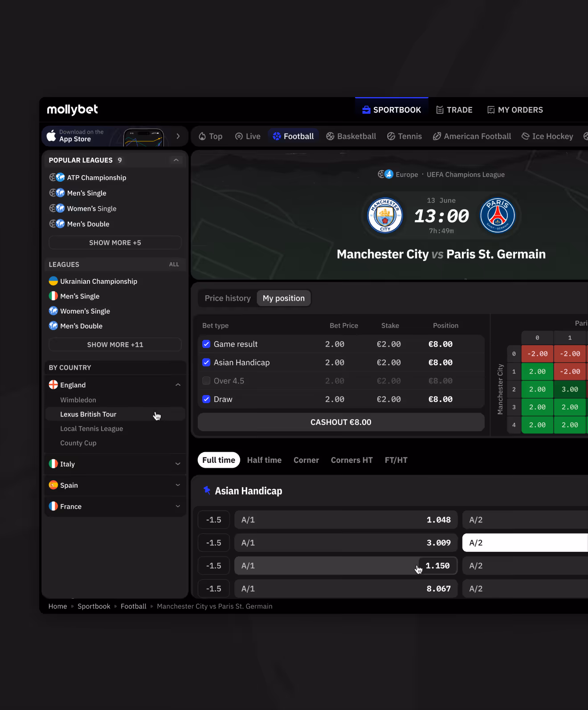Expand the Spain country list
Image resolution: width=588 pixels, height=710 pixels.
(x=178, y=485)
